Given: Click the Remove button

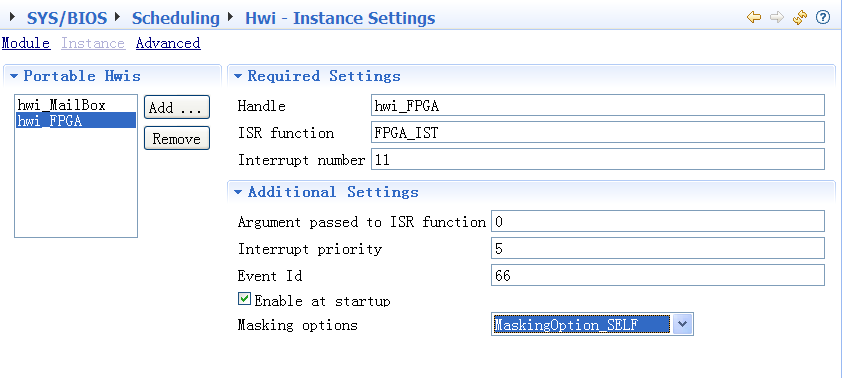Looking at the screenshot, I should [x=177, y=139].
